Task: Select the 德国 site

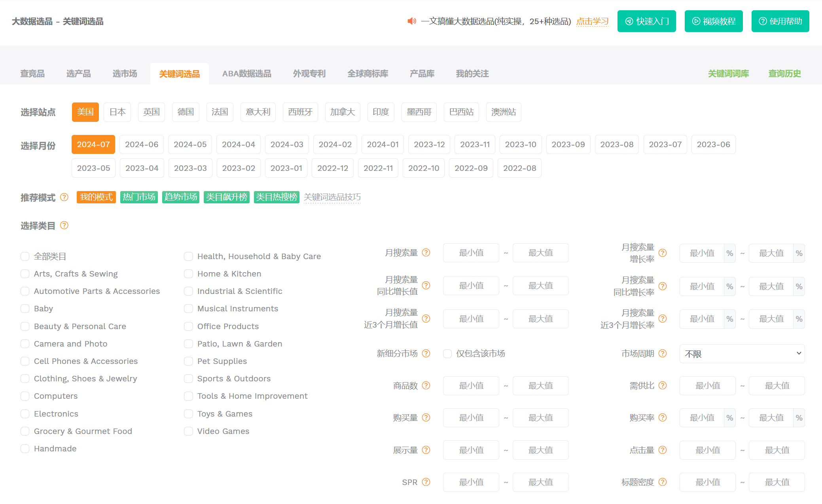Action: [186, 112]
